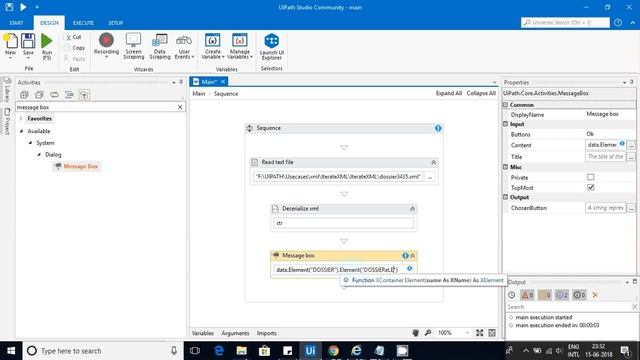Viewport: 640px width, 360px height.
Task: Close the Main* document tab
Action: [223, 82]
